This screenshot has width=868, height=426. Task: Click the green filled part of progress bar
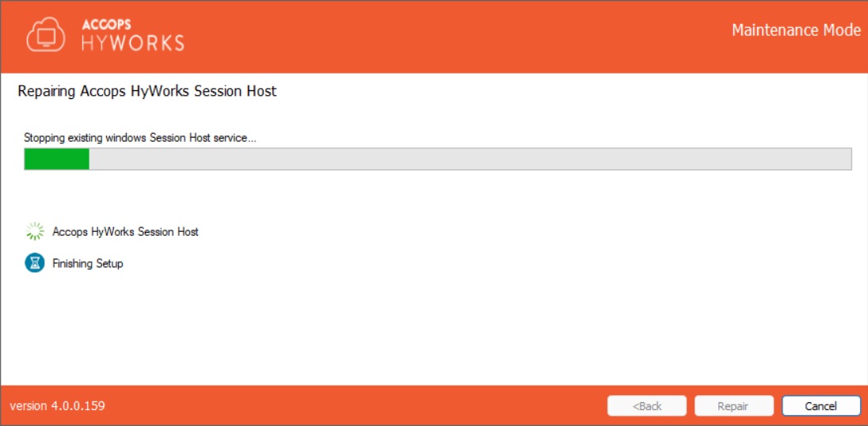point(56,159)
